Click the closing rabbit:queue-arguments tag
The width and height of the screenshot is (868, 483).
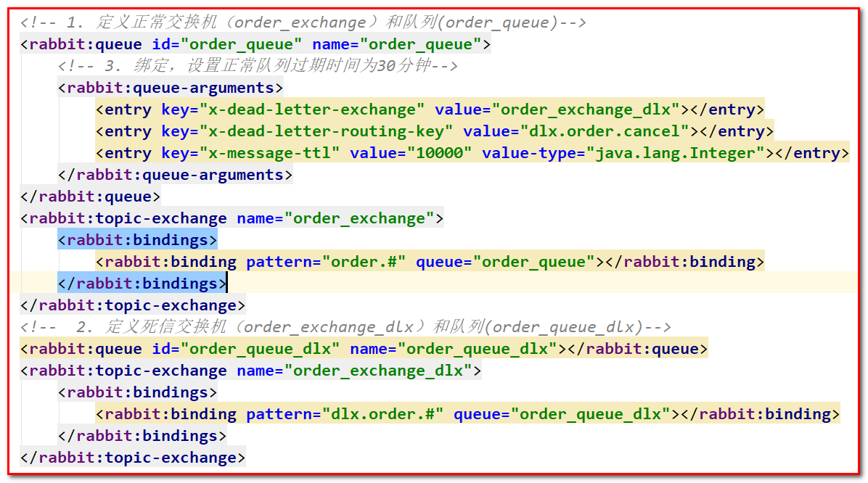(x=175, y=175)
